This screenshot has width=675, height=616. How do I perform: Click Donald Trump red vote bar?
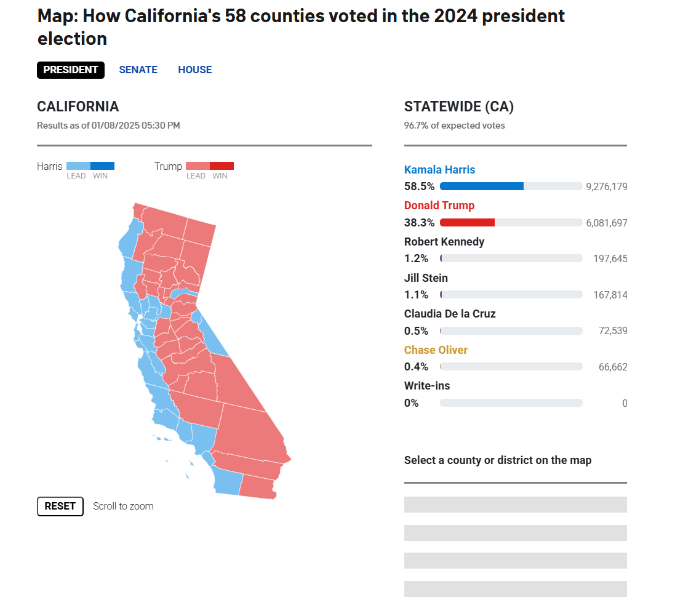[467, 223]
